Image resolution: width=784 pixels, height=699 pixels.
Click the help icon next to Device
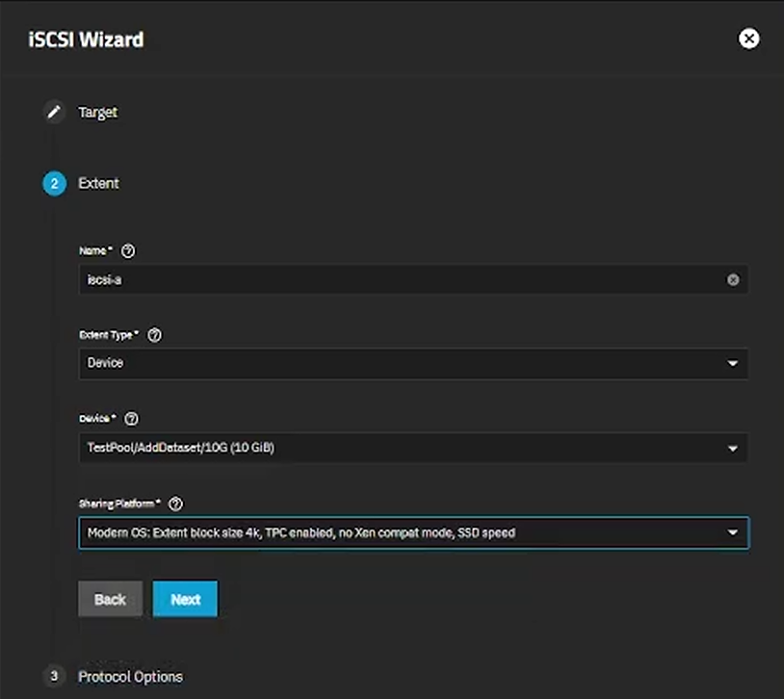[132, 419]
